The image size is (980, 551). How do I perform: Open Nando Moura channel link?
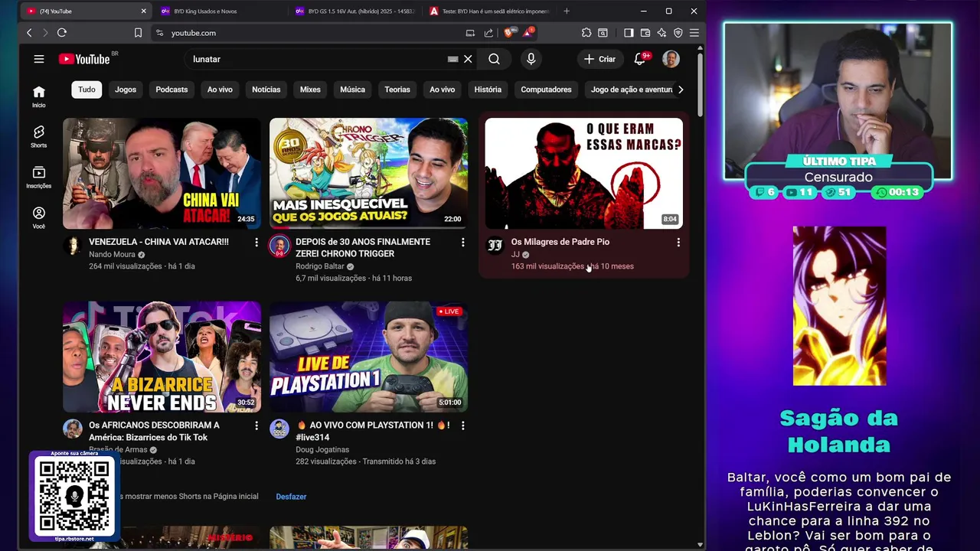click(112, 254)
